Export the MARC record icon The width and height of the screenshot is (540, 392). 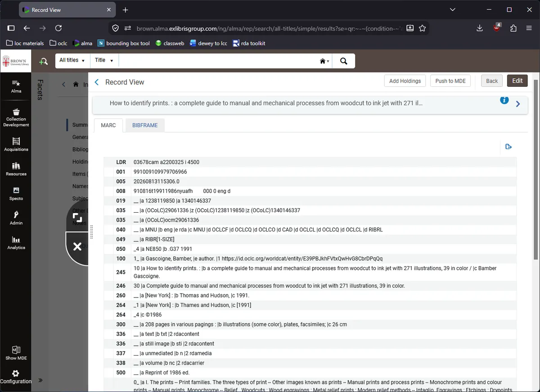pos(508,147)
